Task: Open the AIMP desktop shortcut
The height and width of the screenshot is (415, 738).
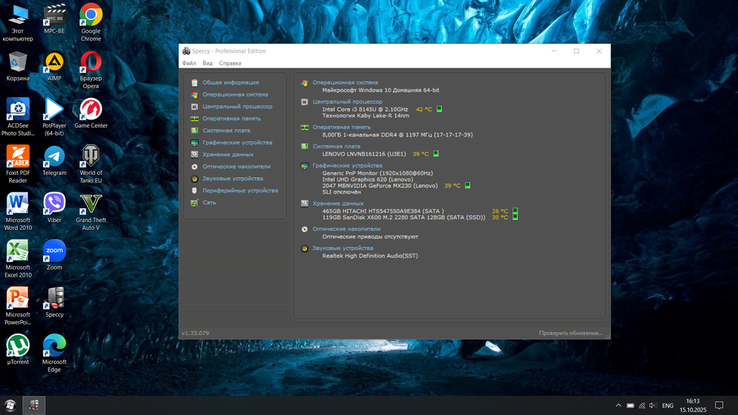Action: coord(54,66)
